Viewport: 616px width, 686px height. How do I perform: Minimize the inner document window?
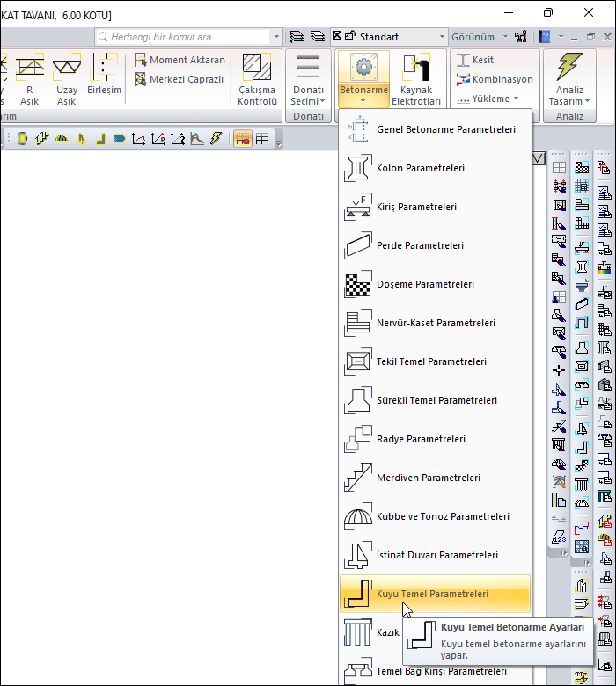(x=575, y=37)
